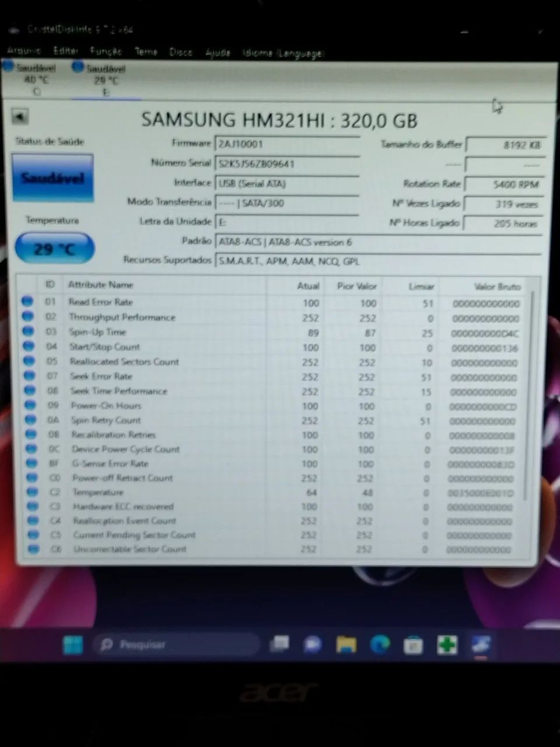The image size is (560, 747).
Task: Click the status icon for Reallocated Sectors Count
Action: (29, 361)
